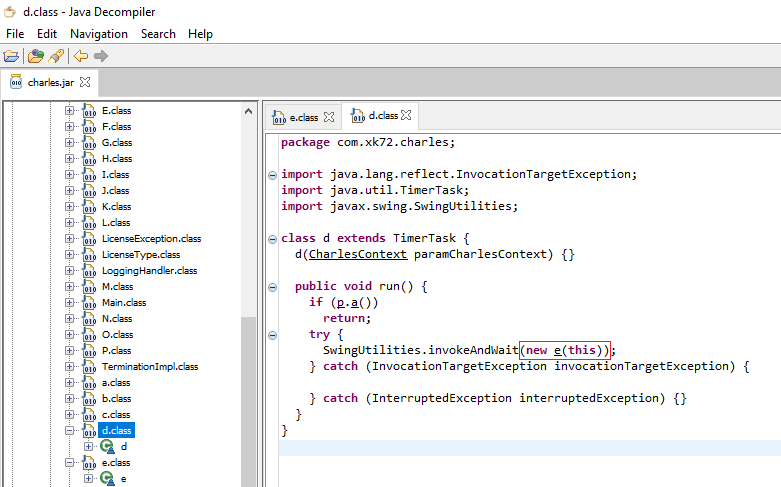Image resolution: width=781 pixels, height=487 pixels.
Task: Click the Open Type toolbar icon
Action: pyautogui.click(x=35, y=56)
